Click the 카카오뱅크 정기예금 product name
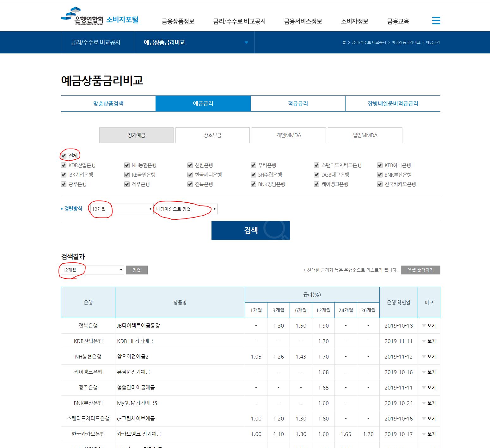 pyautogui.click(x=139, y=434)
